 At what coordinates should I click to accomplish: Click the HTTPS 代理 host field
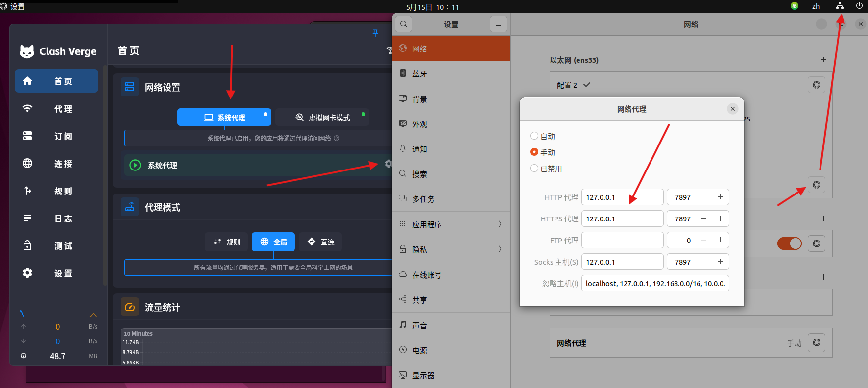click(x=622, y=218)
